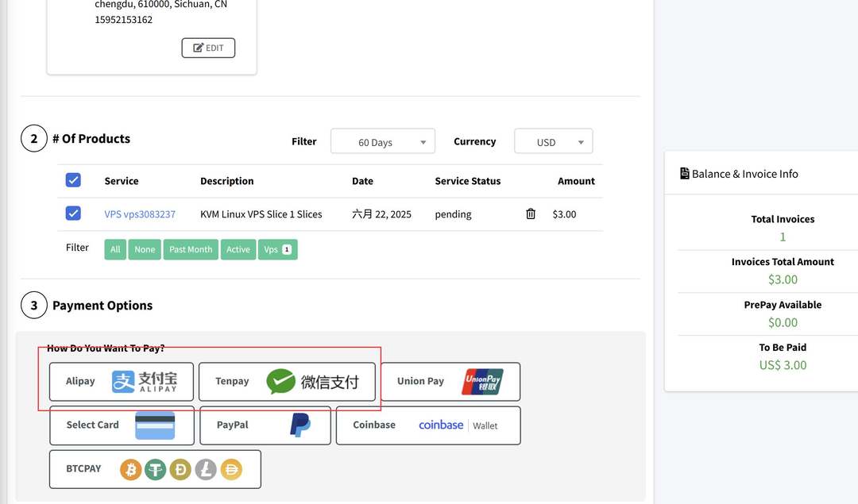Click the Description column header

227,181
